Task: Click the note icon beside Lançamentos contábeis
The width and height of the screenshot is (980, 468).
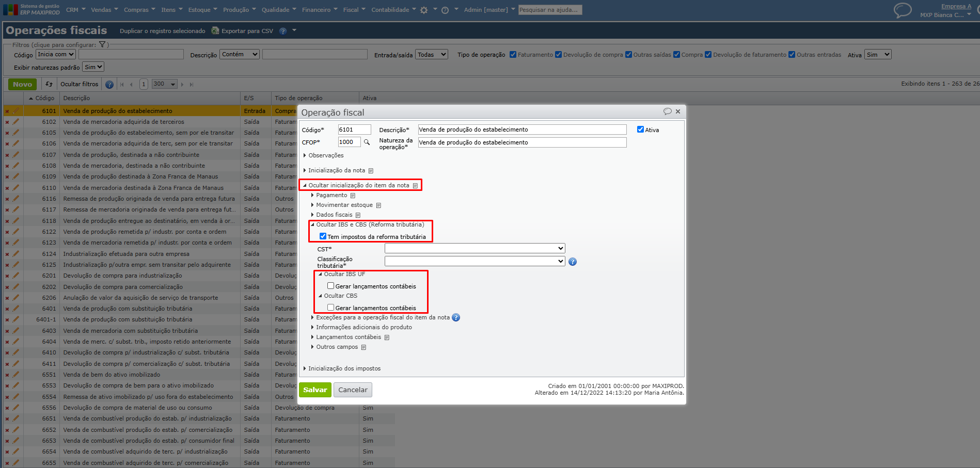Action: [387, 337]
